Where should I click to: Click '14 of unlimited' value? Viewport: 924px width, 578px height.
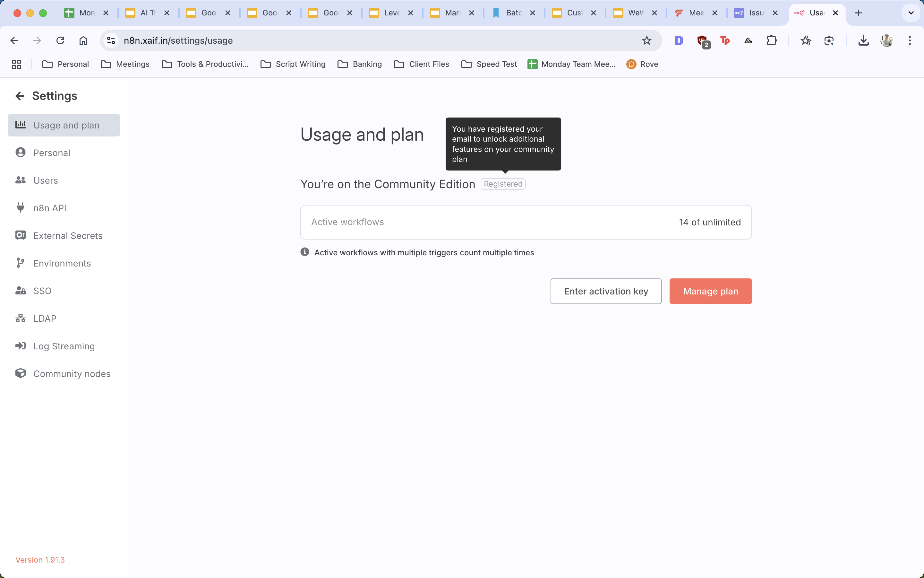coord(710,222)
